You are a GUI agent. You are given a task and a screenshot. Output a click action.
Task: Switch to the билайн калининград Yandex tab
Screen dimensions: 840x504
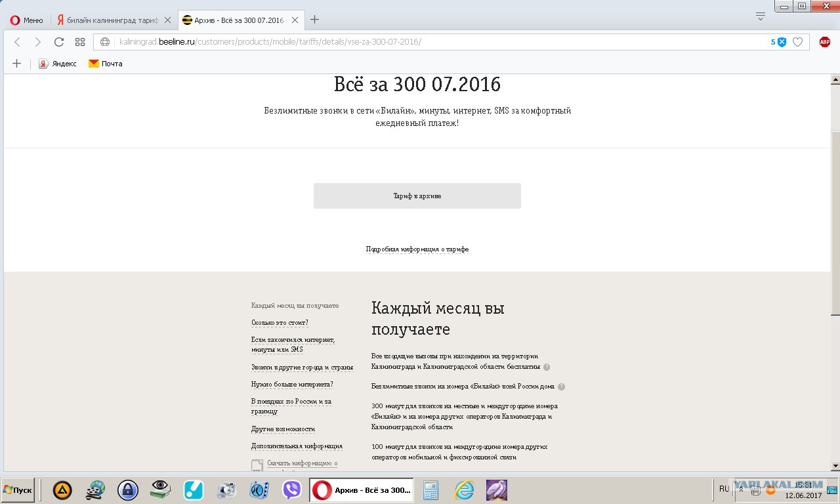point(108,20)
